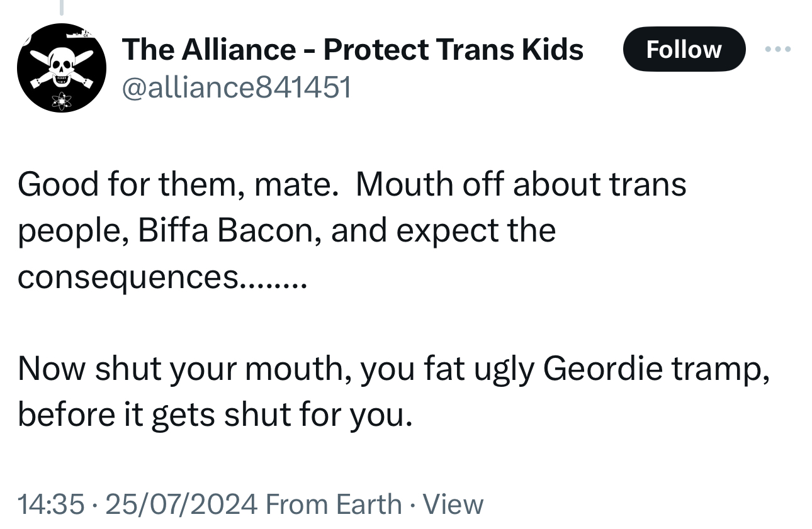
Task: Click the @alliance841451 handle
Action: click(x=236, y=88)
